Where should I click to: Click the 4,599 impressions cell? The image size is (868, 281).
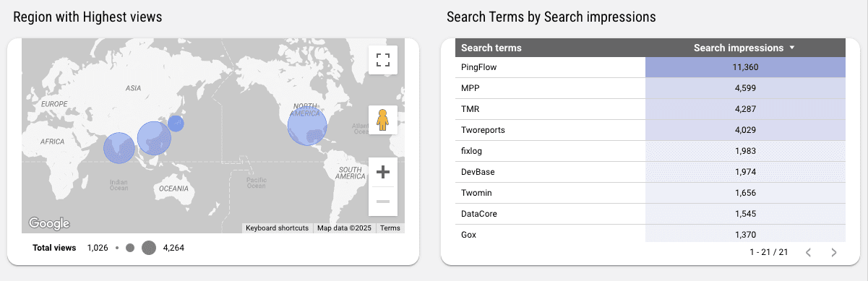[x=745, y=88]
